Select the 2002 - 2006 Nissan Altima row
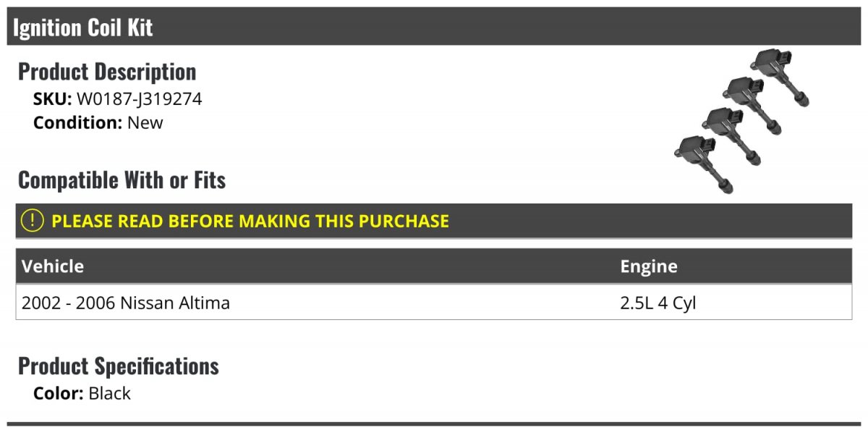This screenshot has width=868, height=433. (x=434, y=303)
